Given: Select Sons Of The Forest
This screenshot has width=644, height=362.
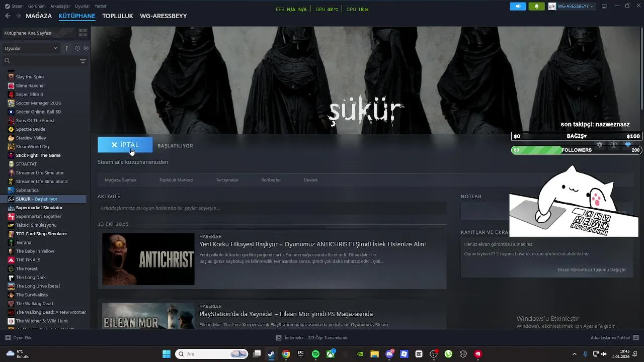Looking at the screenshot, I should 35,121.
